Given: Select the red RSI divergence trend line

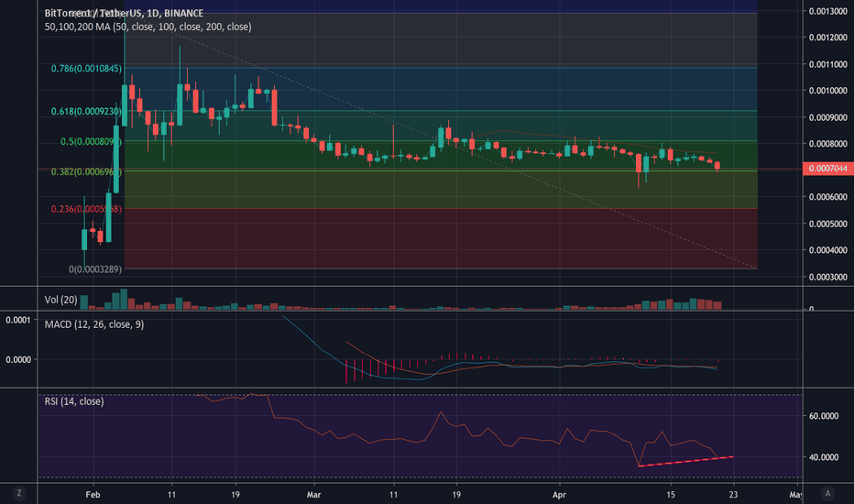Looking at the screenshot, I should point(686,462).
